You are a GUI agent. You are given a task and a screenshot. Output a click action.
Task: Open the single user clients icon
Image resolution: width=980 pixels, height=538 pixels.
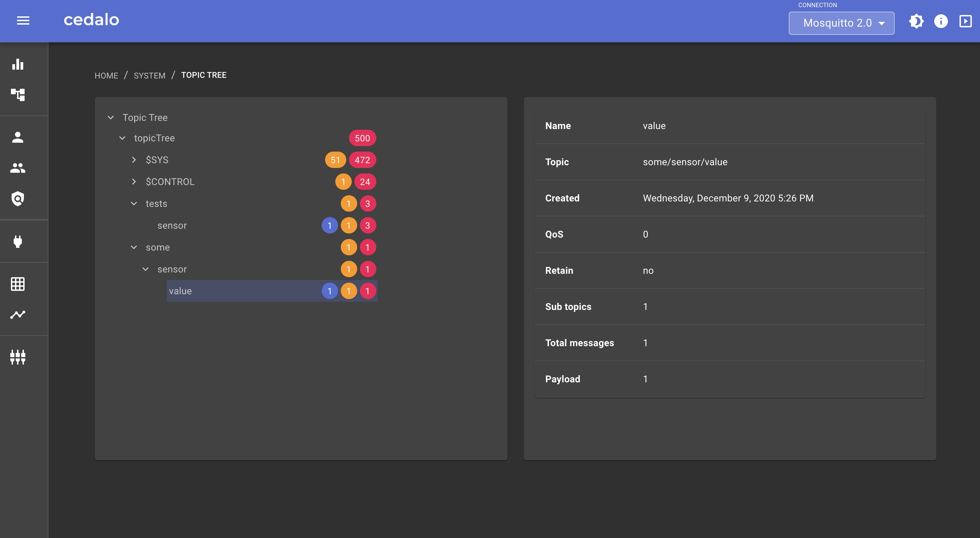[x=18, y=137]
